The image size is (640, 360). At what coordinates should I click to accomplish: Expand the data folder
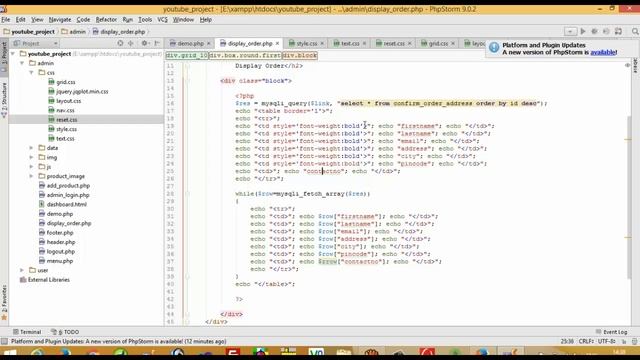(x=31, y=148)
